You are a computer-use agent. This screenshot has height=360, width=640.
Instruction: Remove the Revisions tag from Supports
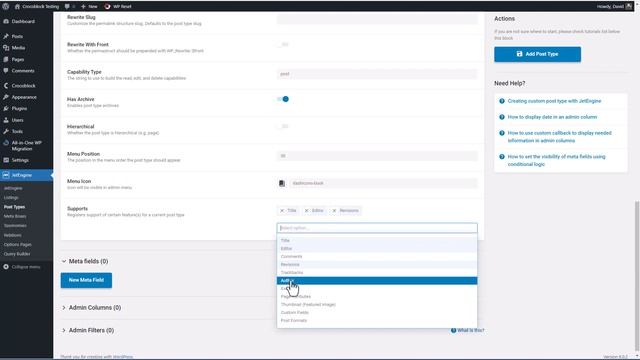pos(334,211)
